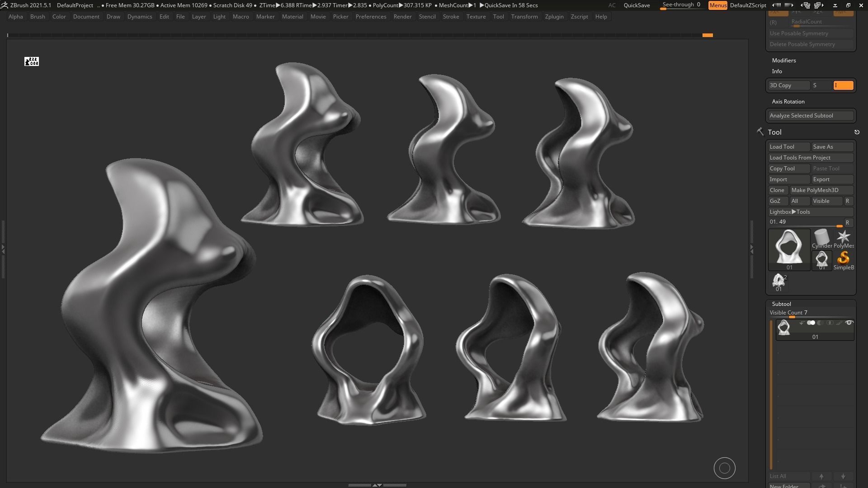Screen dimensions: 868x488
Task: Click the hide-to-tray icon in title bar
Action: 835,5
